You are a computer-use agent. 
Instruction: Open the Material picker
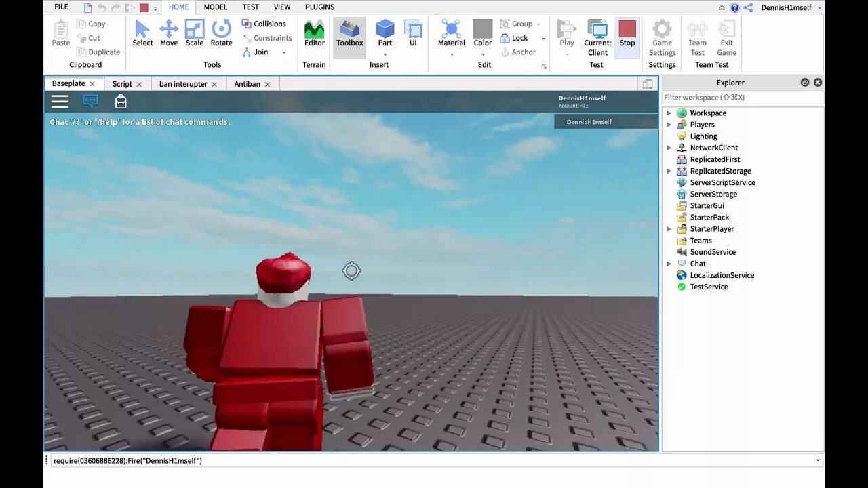(452, 33)
